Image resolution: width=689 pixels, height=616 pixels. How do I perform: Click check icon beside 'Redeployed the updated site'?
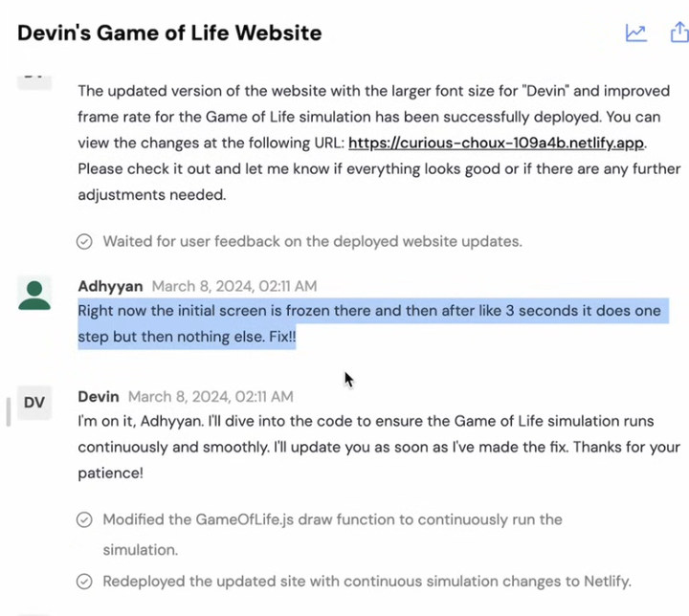click(x=84, y=581)
